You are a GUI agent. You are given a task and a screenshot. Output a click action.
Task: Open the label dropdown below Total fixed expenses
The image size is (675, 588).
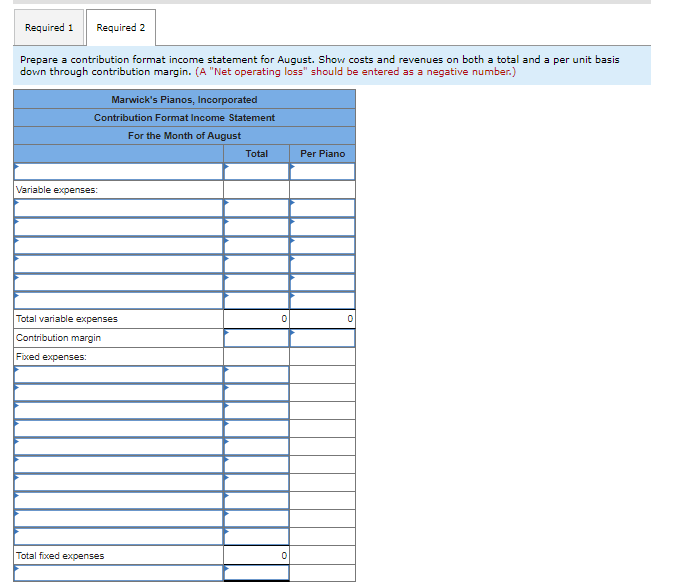pyautogui.click(x=118, y=573)
